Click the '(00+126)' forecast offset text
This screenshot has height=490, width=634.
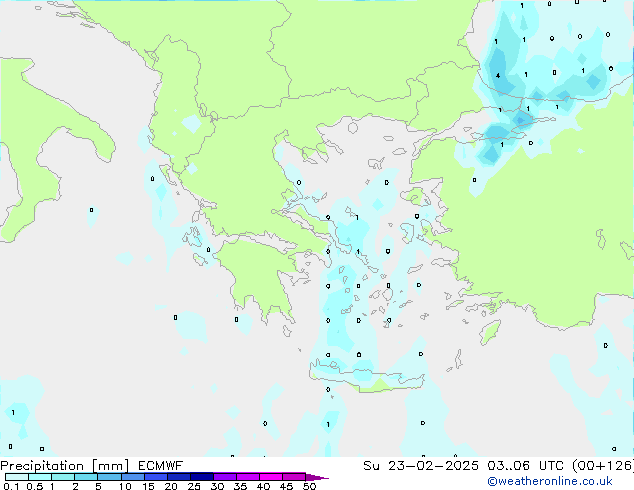603,466
